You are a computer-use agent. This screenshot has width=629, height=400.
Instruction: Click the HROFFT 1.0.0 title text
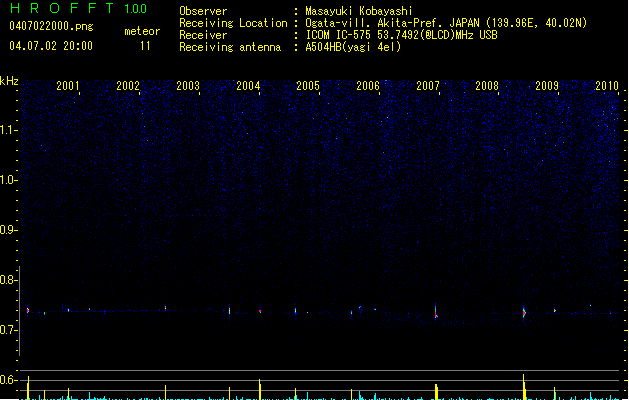(78, 8)
